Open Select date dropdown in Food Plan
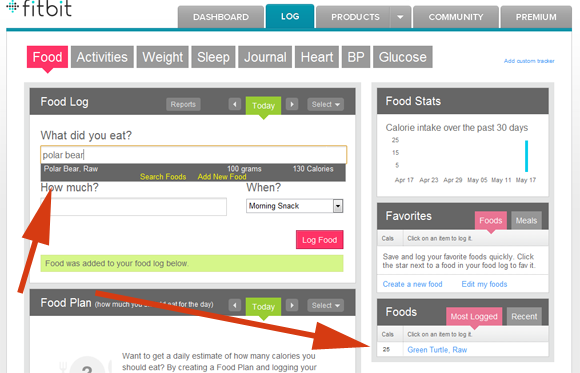580x373 pixels. [x=326, y=305]
